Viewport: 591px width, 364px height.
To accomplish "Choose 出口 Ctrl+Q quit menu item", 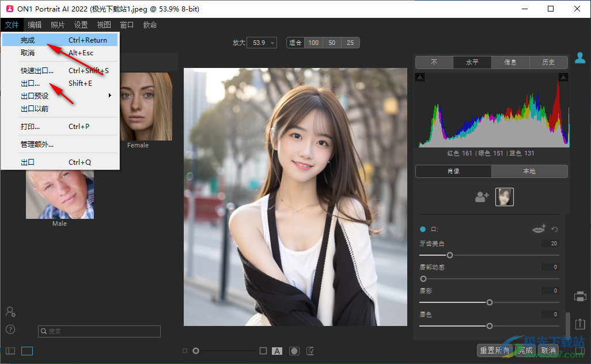I will click(60, 162).
